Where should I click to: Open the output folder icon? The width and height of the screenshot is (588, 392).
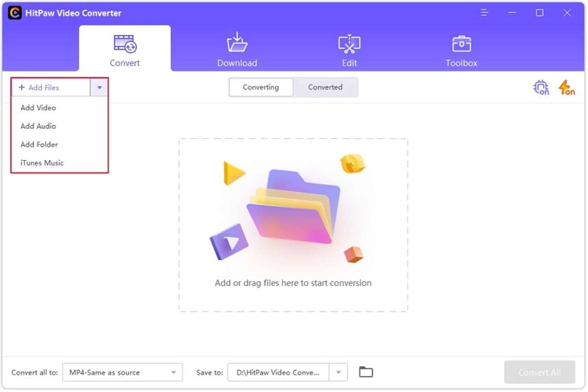366,372
